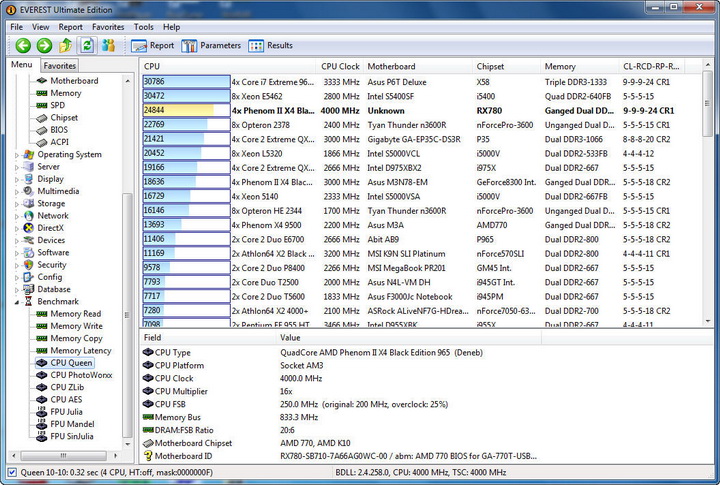The image size is (720, 485).
Task: Select Memory Copy benchmark
Action: click(77, 338)
